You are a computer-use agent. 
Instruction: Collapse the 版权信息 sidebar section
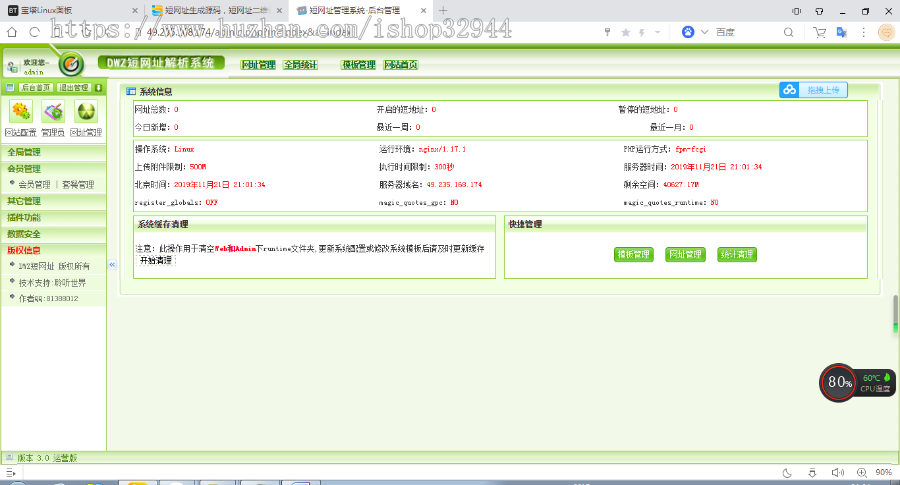[53, 250]
